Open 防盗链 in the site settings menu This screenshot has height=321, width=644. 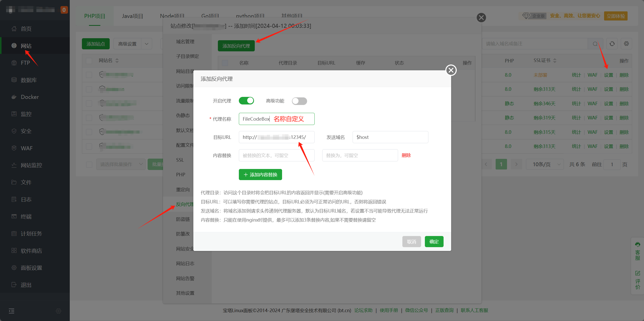tap(183, 219)
